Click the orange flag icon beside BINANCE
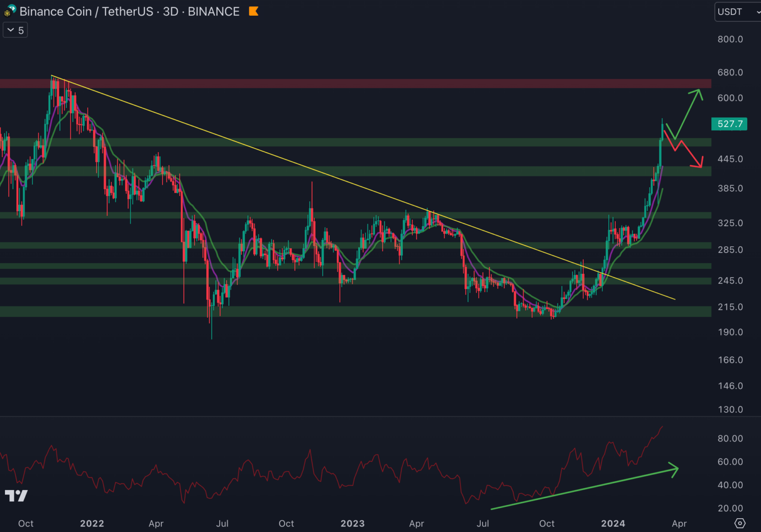 click(x=254, y=11)
